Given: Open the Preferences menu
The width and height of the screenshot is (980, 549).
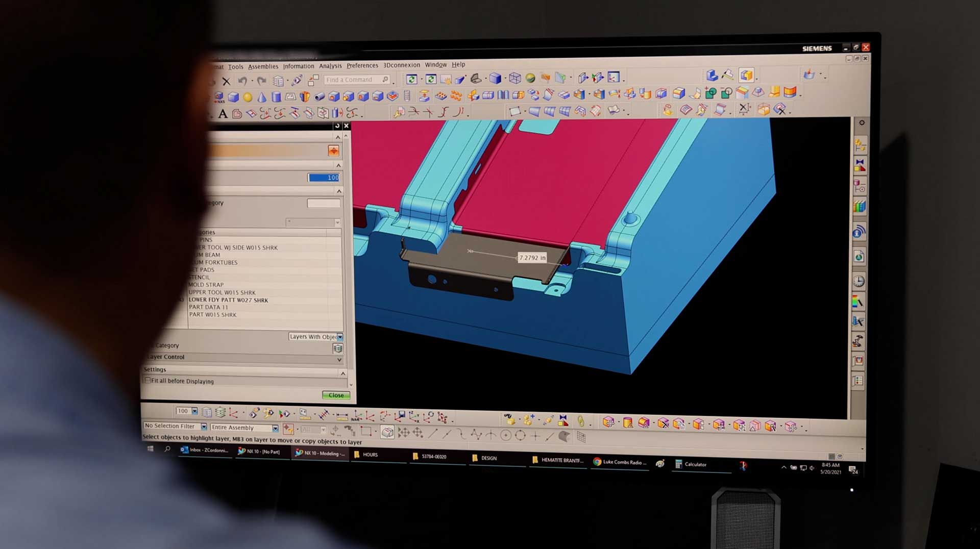Looking at the screenshot, I should pos(362,65).
